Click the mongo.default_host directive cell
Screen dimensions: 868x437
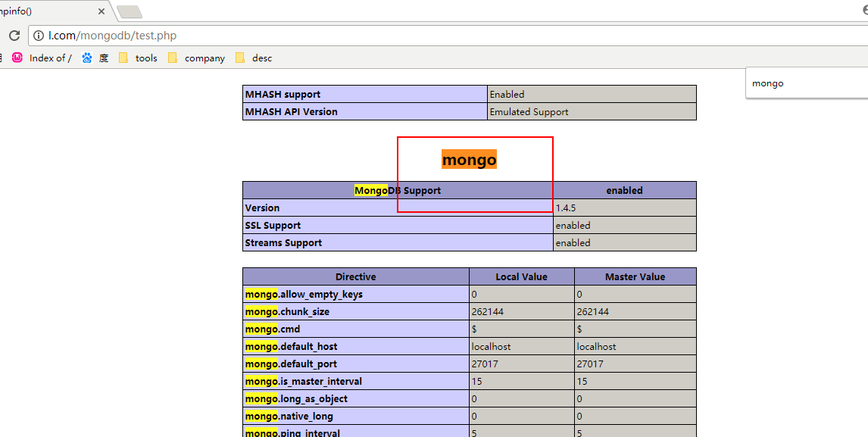point(355,347)
